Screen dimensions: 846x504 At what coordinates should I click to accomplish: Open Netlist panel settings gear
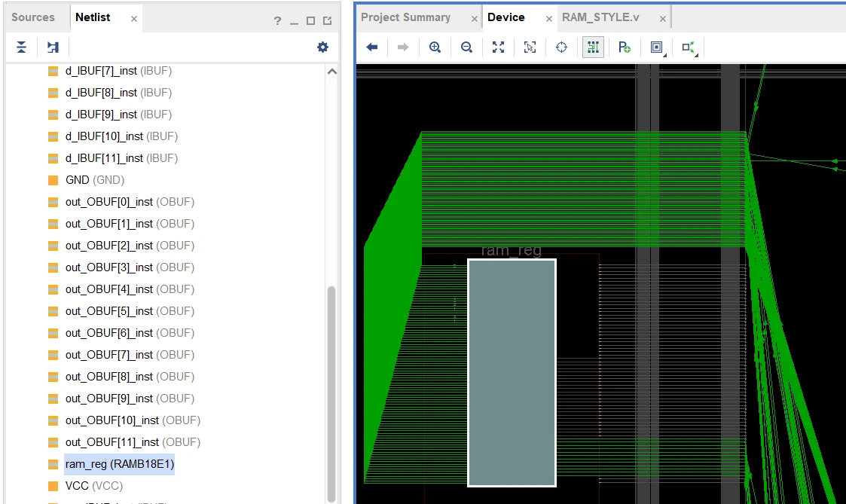coord(322,47)
